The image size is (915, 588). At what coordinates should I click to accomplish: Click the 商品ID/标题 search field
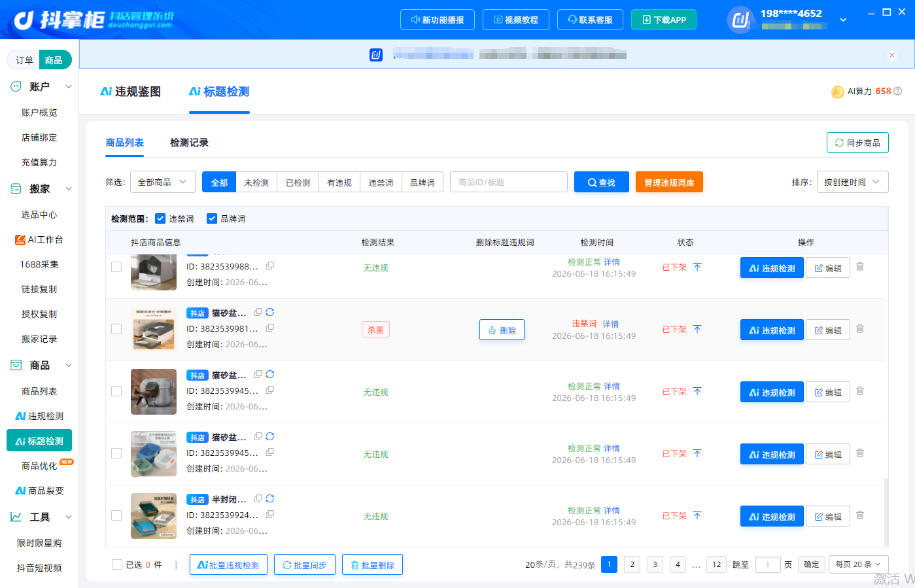pyautogui.click(x=509, y=182)
